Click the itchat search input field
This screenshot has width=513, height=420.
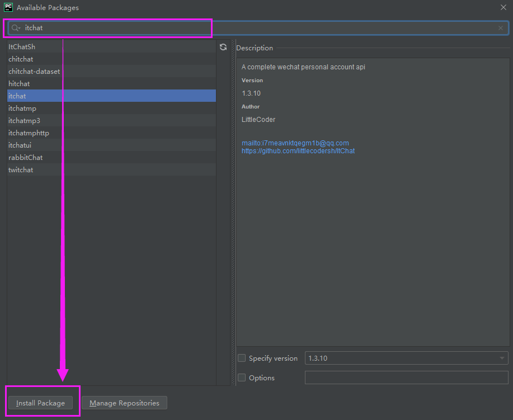coord(258,28)
